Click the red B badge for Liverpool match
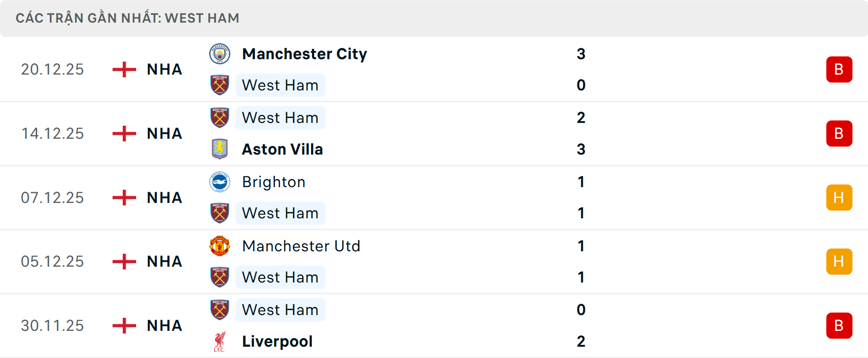Image resolution: width=868 pixels, height=358 pixels. click(839, 325)
